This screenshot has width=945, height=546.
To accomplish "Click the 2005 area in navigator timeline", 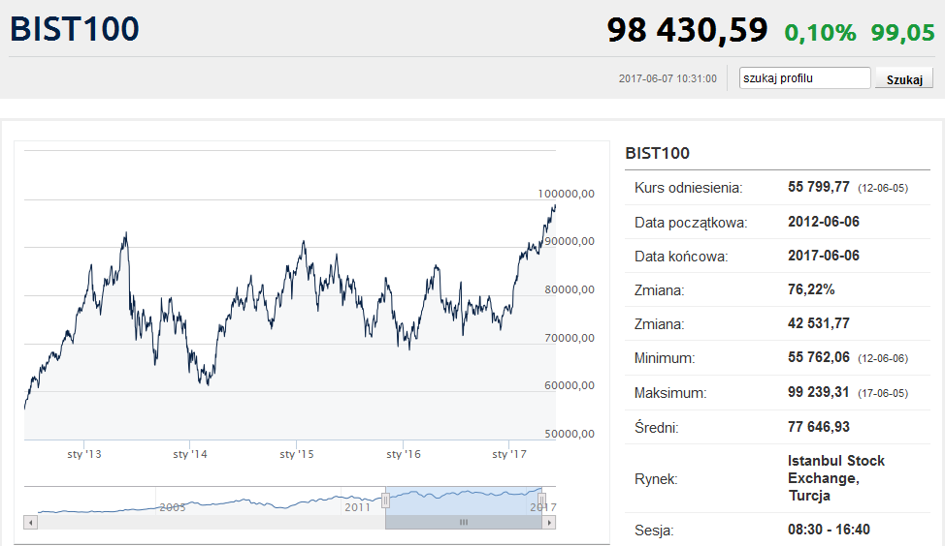I will coord(172,507).
